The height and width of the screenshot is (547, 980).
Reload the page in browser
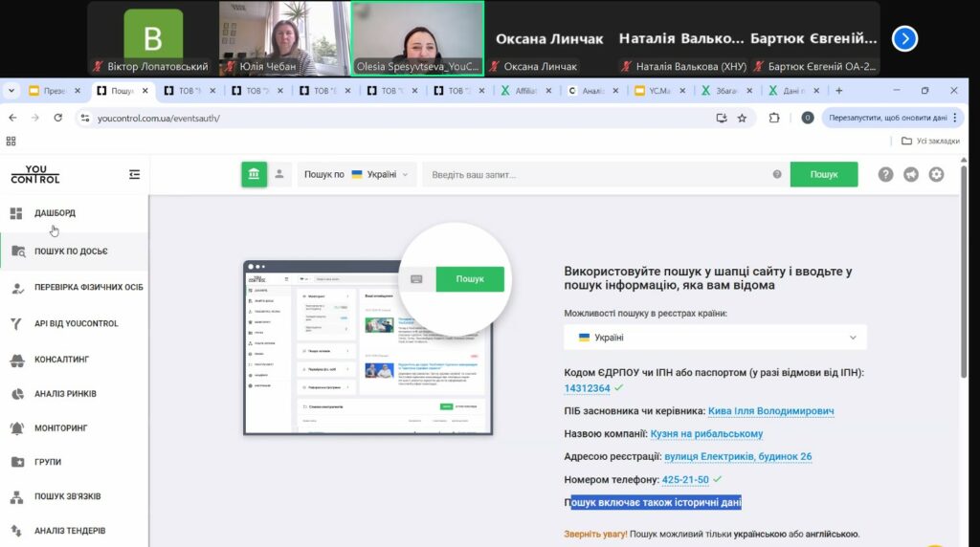coord(58,118)
